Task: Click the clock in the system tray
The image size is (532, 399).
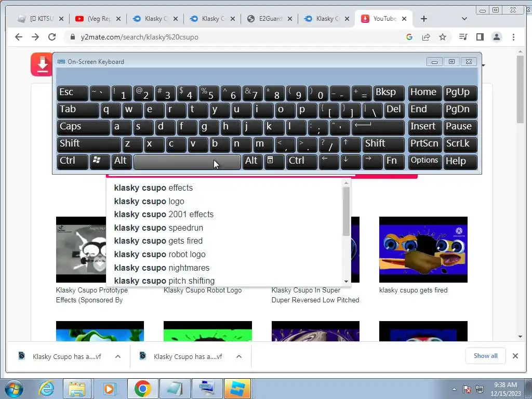Action: (x=505, y=389)
